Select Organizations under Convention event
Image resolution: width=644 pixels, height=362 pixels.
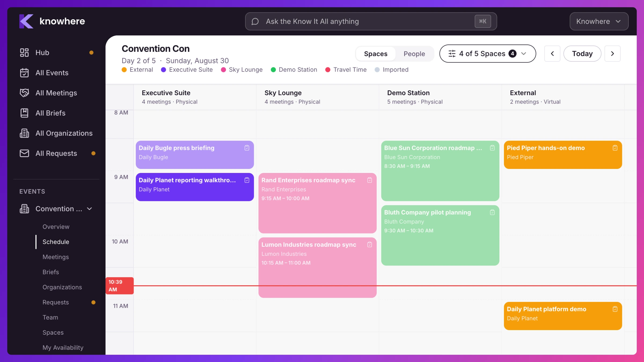(x=62, y=287)
